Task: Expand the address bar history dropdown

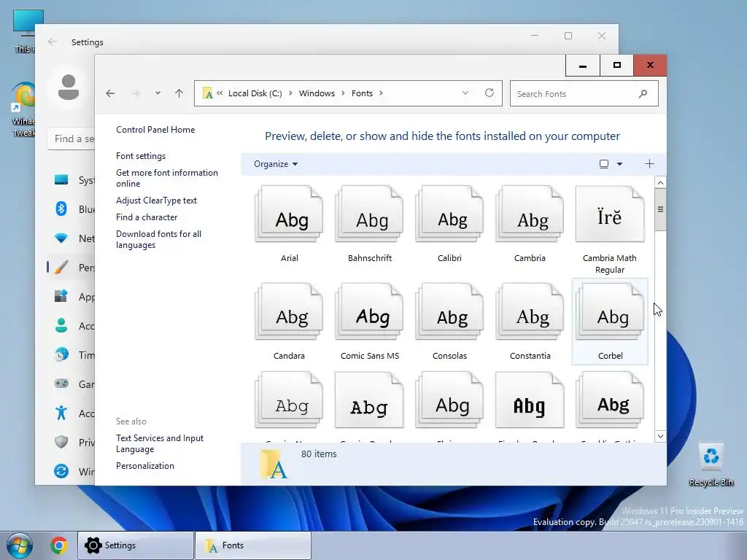Action: click(x=465, y=93)
